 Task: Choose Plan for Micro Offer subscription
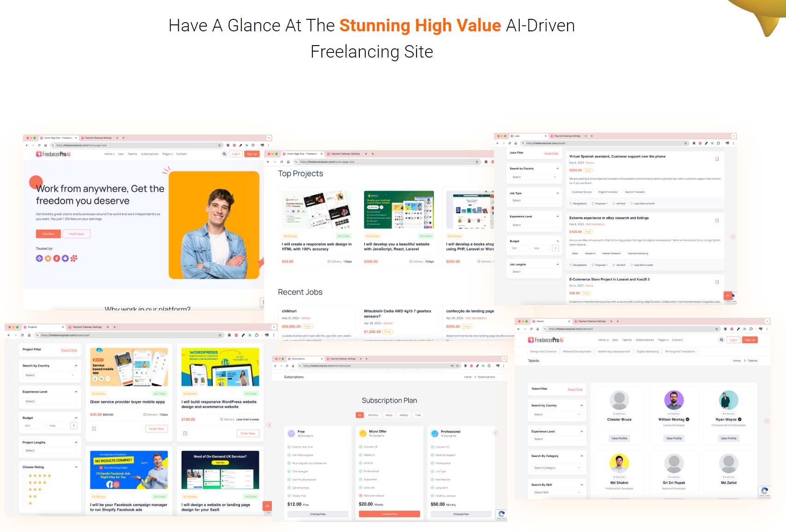tap(389, 514)
